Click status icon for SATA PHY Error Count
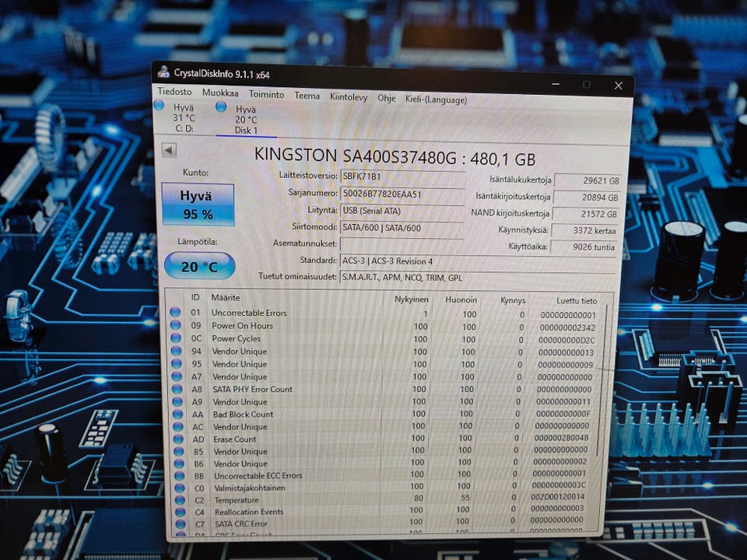This screenshot has width=747, height=560. point(177,389)
